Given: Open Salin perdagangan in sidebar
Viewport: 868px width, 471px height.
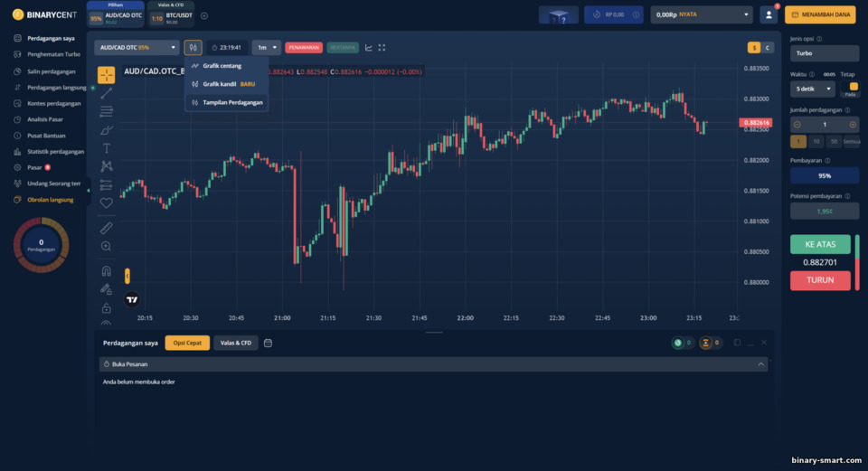Looking at the screenshot, I should coord(51,71).
